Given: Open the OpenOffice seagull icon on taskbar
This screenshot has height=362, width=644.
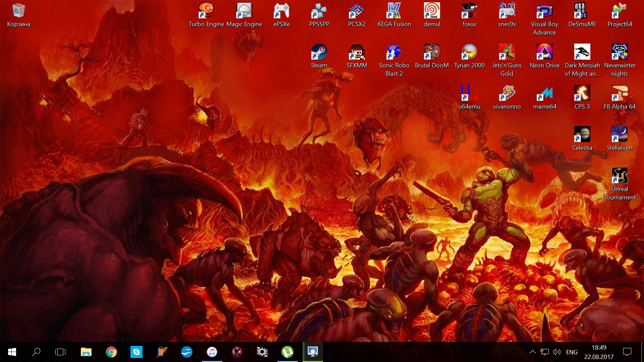Looking at the screenshot, I should pyautogui.click(x=187, y=352).
